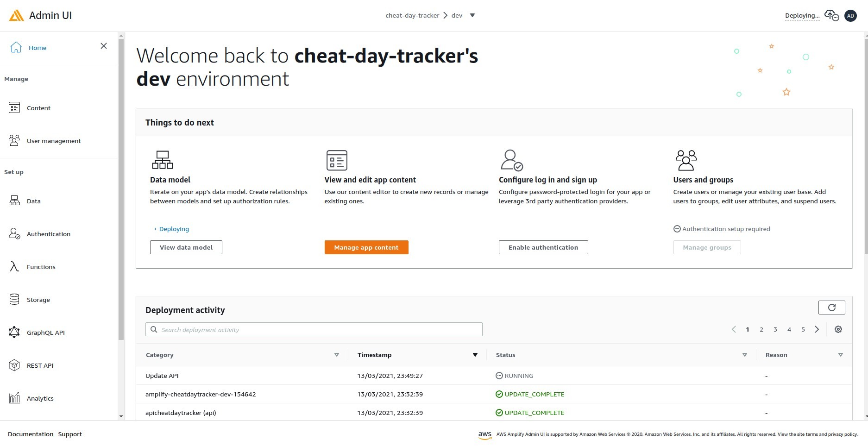Open GraphQL API icon in sidebar
Image resolution: width=868 pixels, height=446 pixels.
tap(14, 332)
